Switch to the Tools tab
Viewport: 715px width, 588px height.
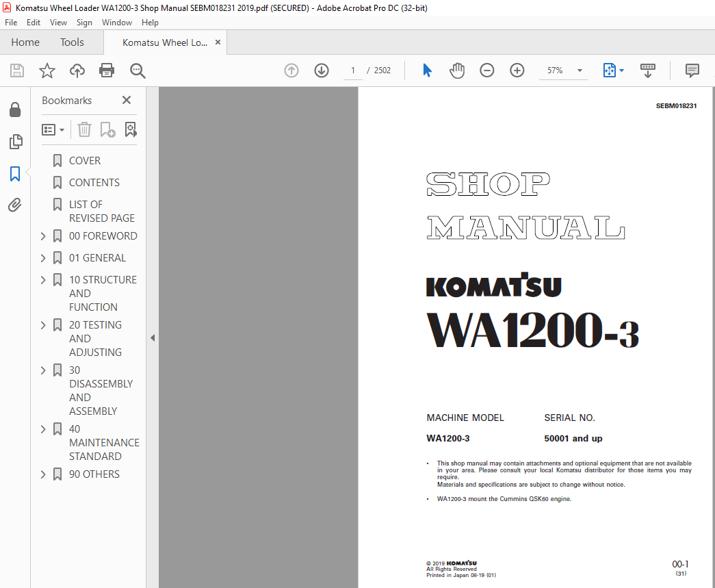coord(72,42)
